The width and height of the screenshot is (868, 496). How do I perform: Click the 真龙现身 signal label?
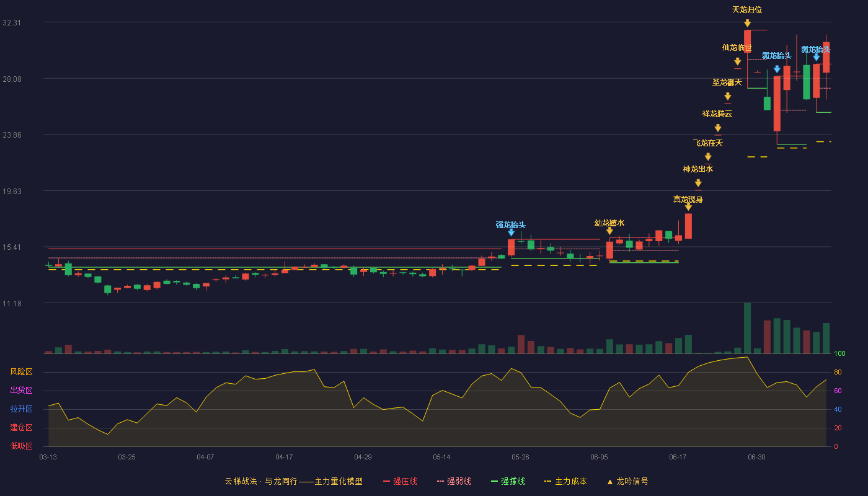(688, 200)
